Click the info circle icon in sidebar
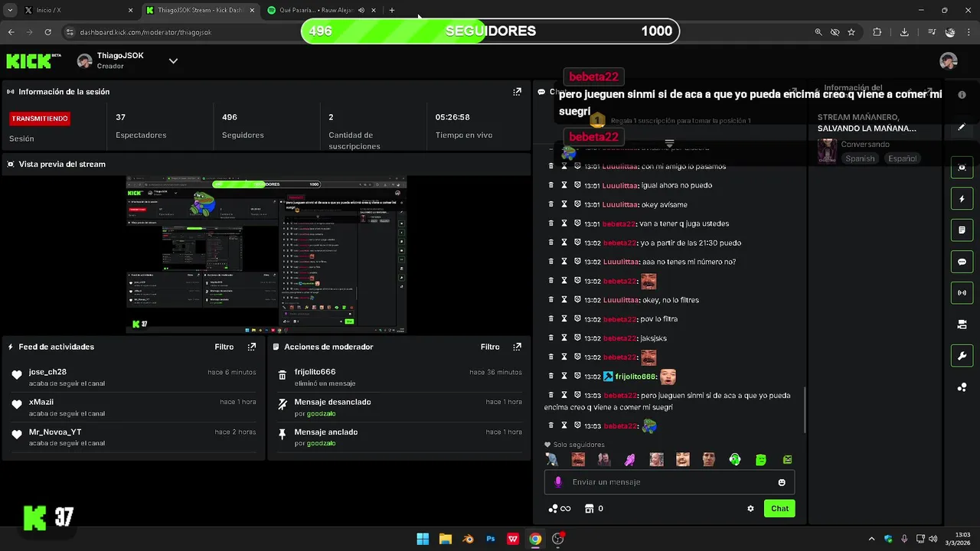The width and height of the screenshot is (980, 551). pos(962,94)
